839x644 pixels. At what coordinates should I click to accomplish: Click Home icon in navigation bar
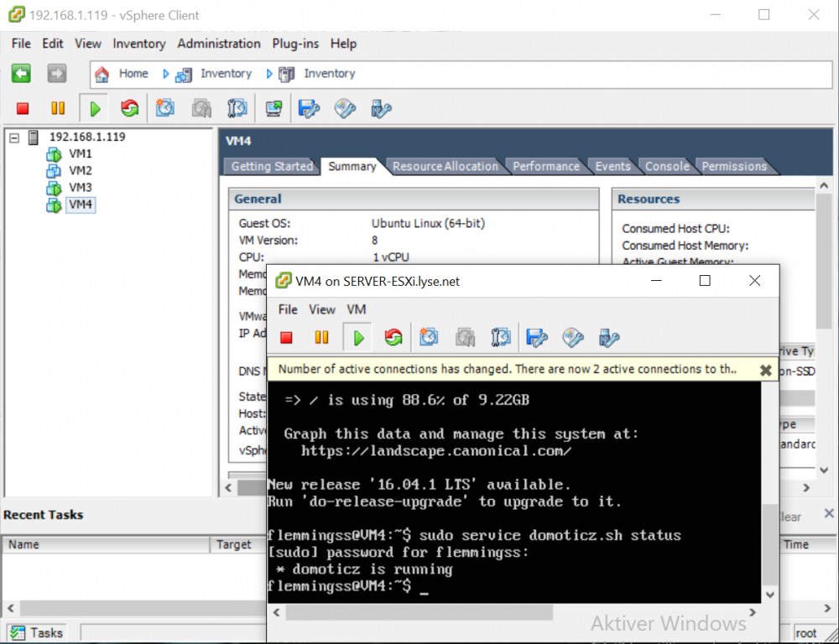pyautogui.click(x=102, y=74)
